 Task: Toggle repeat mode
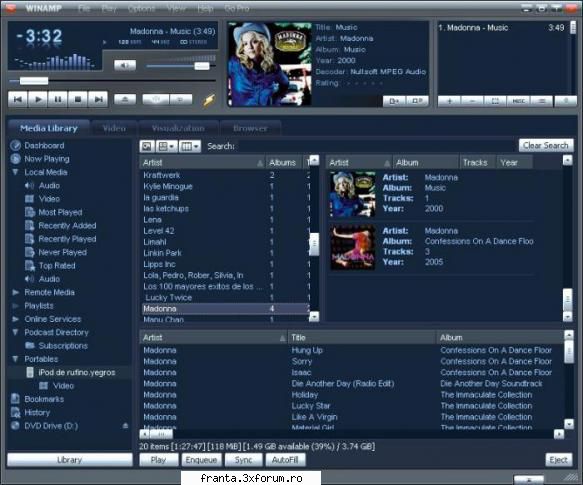181,99
